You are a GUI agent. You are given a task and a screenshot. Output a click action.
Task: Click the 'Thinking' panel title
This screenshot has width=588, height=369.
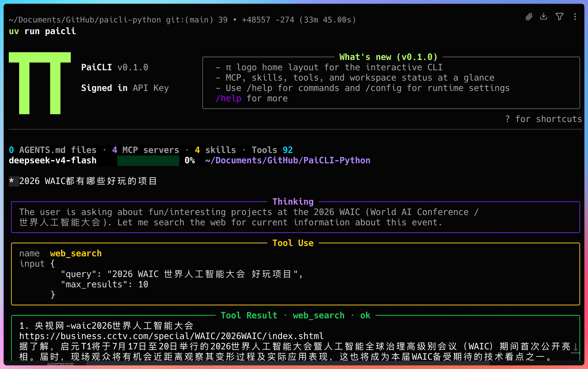click(x=293, y=202)
